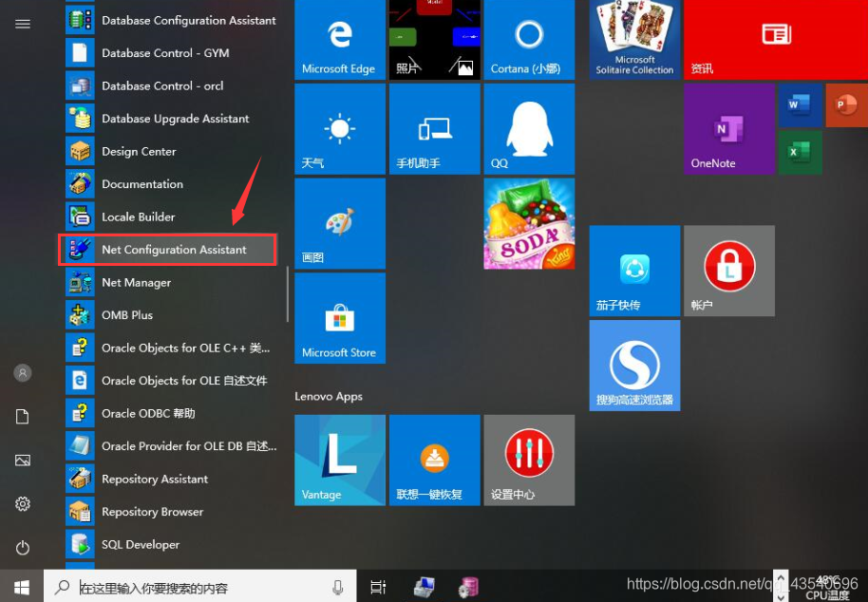
Task: Open Settings gear in Start sidebar
Action: 23,504
